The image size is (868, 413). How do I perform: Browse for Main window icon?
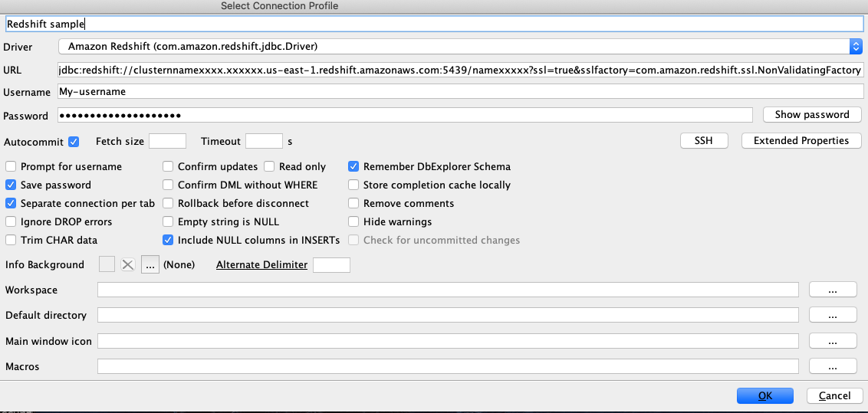point(833,341)
